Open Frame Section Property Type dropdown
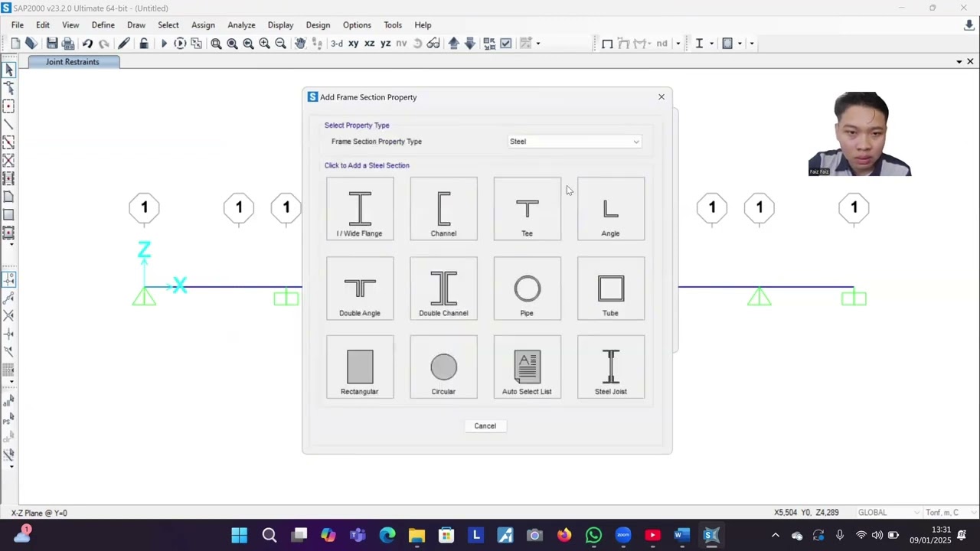Screen dimensions: 980x551 pyautogui.click(x=574, y=142)
